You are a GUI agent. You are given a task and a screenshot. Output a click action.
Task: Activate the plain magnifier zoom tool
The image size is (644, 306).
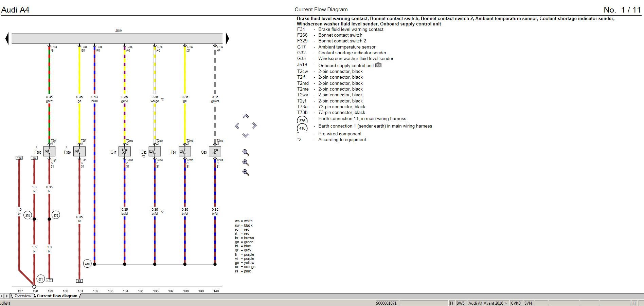(245, 152)
